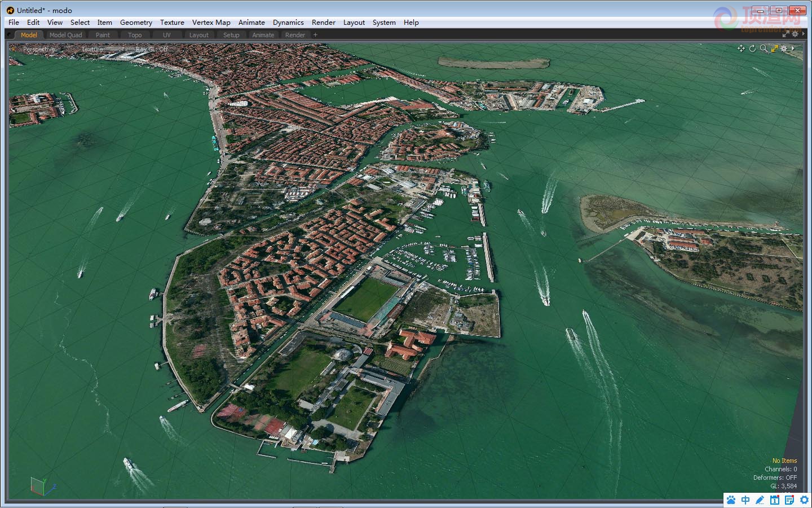
Task: Switch to the Paint layout tab
Action: click(103, 35)
